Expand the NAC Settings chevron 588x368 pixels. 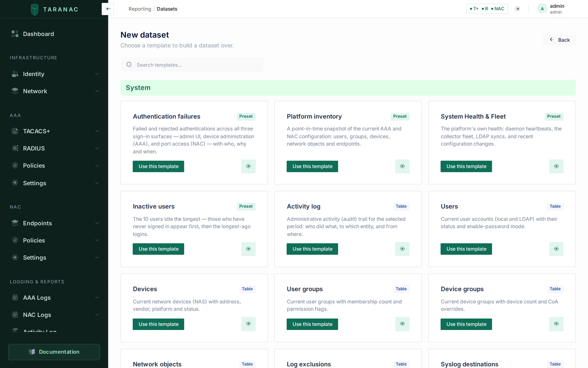coord(97,258)
